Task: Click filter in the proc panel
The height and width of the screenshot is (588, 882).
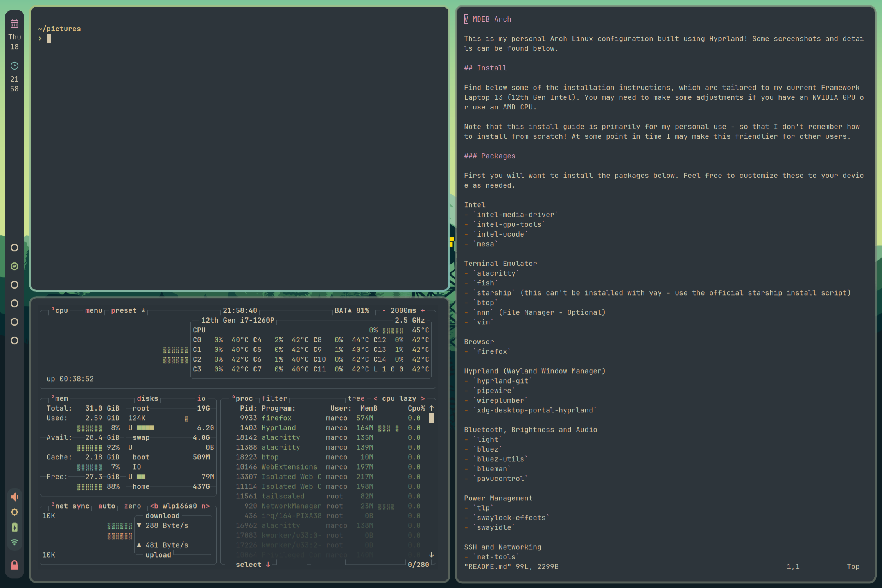Action: (274, 398)
